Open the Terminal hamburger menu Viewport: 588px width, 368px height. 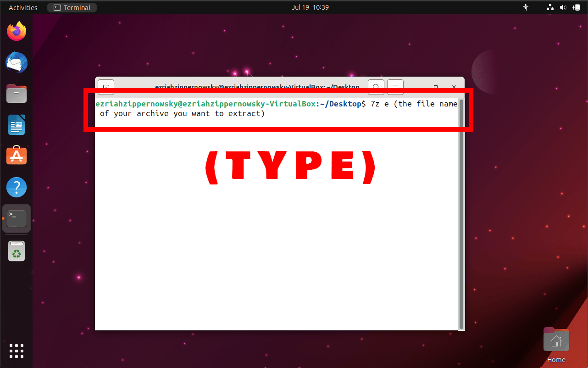click(x=395, y=87)
